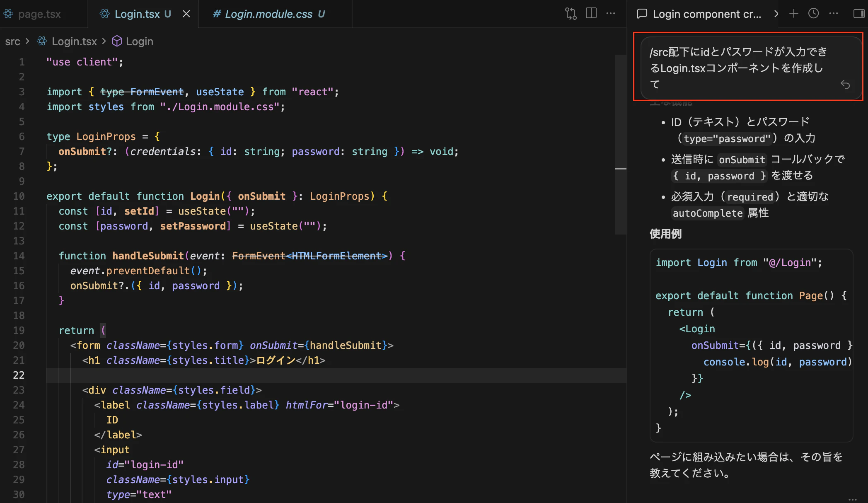The image size is (868, 503).
Task: Click useState in the import line
Action: pyautogui.click(x=220, y=92)
